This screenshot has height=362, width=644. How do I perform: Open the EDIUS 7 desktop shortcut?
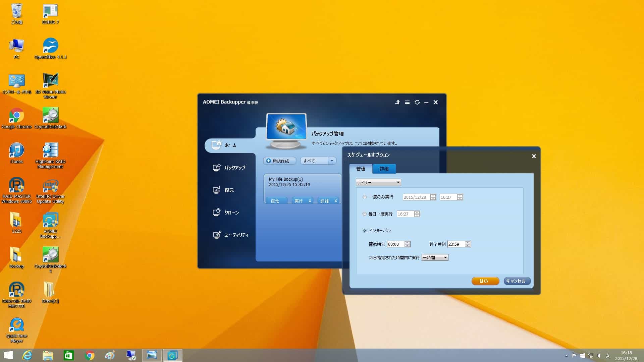pos(50,14)
